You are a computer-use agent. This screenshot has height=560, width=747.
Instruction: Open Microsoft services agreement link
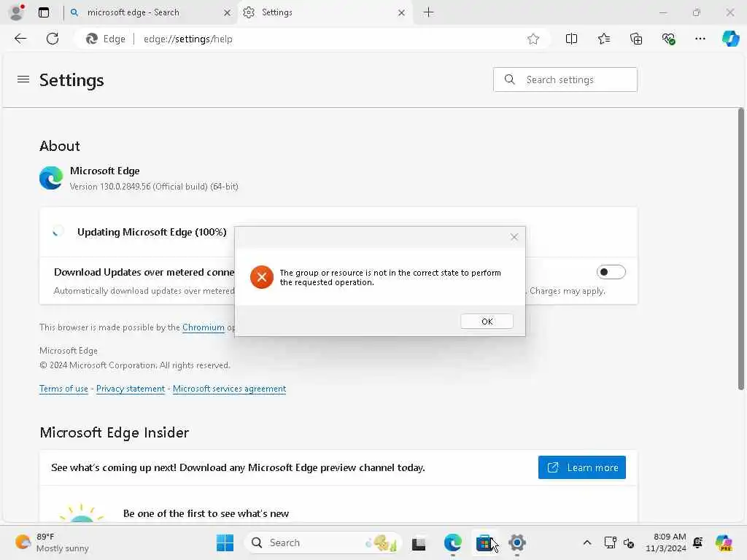pos(229,389)
